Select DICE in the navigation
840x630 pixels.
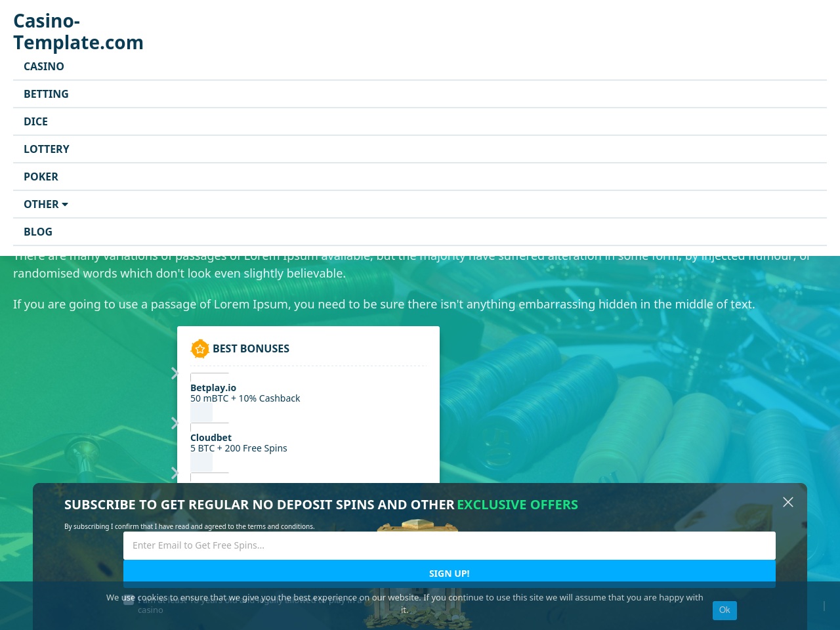35,121
